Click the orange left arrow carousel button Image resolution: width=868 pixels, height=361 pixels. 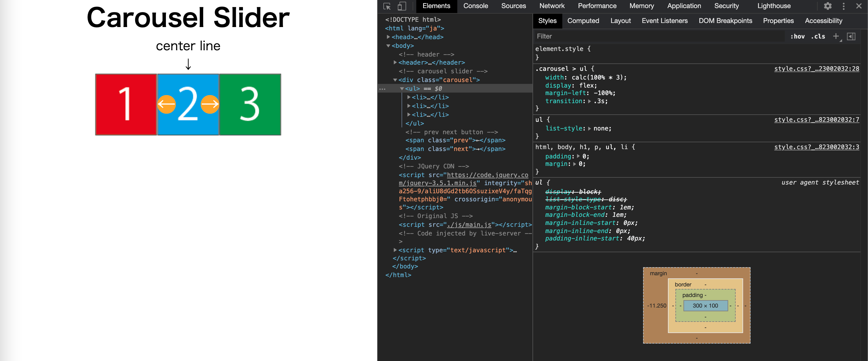[x=166, y=104]
